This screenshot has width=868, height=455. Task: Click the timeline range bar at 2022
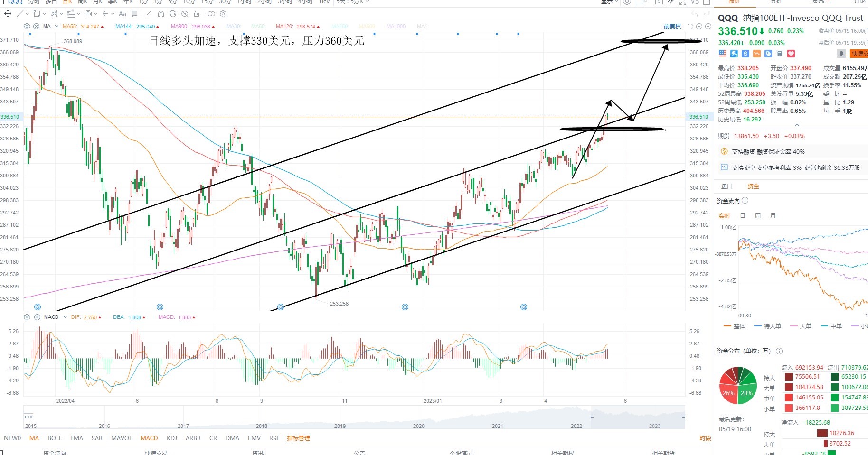pyautogui.click(x=576, y=426)
